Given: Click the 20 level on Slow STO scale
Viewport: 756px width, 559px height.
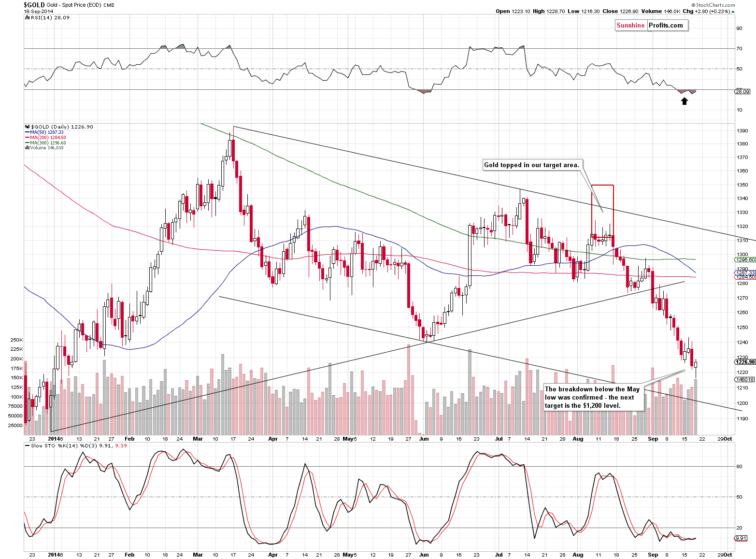Looking at the screenshot, I should click(740, 528).
